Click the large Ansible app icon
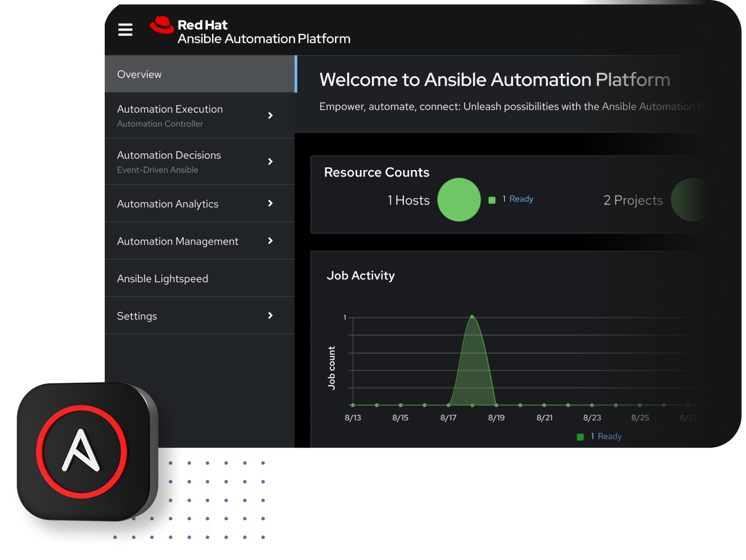The image size is (746, 560). (82, 451)
